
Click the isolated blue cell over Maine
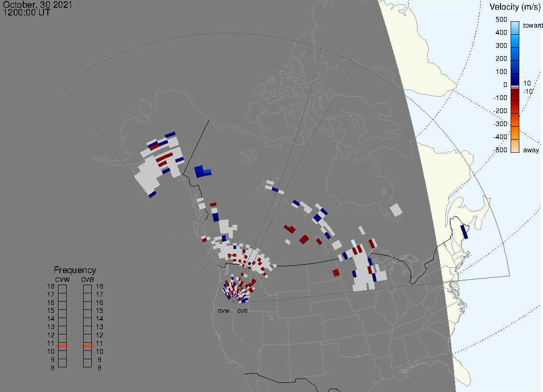coord(464,232)
